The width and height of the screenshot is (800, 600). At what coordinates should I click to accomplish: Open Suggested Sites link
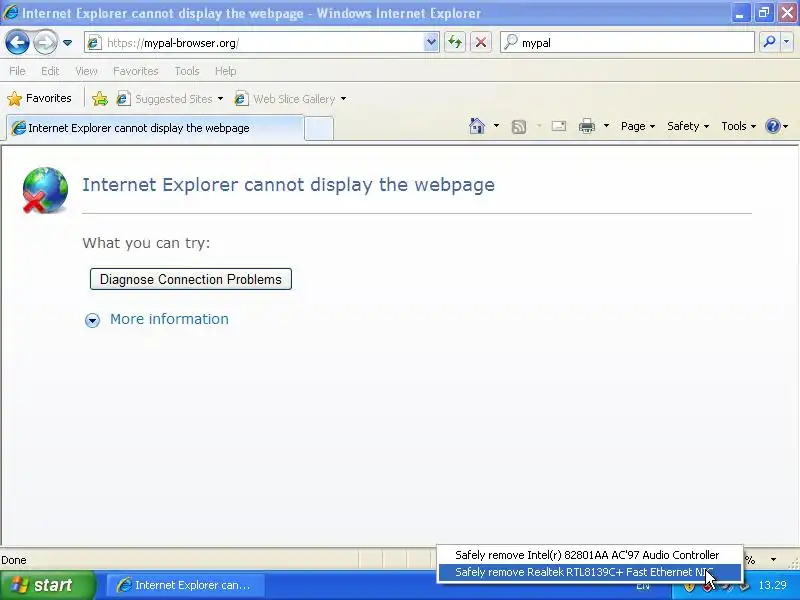[170, 98]
